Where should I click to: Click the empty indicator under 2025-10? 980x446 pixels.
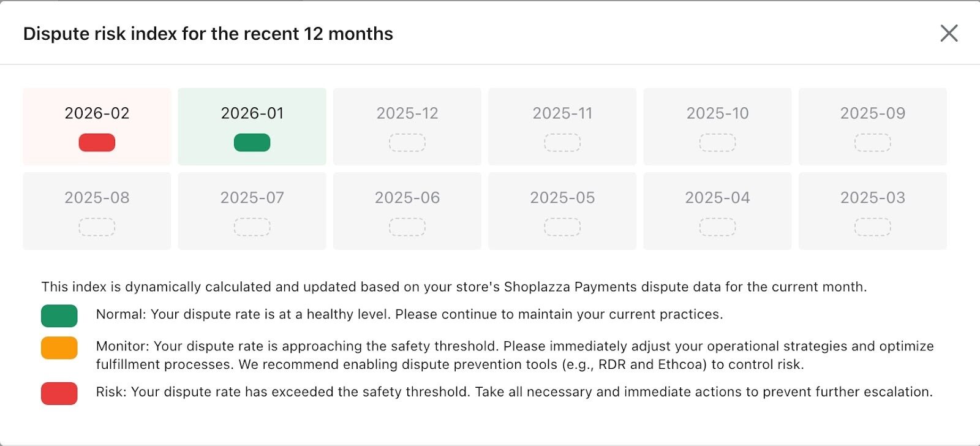tap(717, 143)
